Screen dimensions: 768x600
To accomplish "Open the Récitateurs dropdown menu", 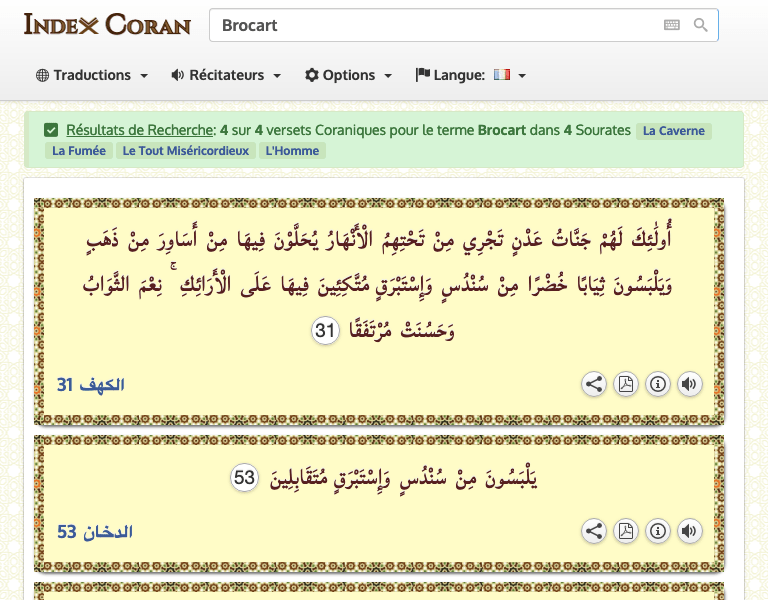I will [226, 75].
